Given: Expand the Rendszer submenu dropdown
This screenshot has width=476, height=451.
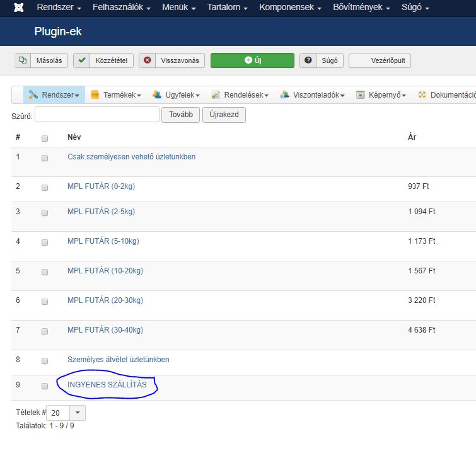Looking at the screenshot, I should pyautogui.click(x=77, y=96).
